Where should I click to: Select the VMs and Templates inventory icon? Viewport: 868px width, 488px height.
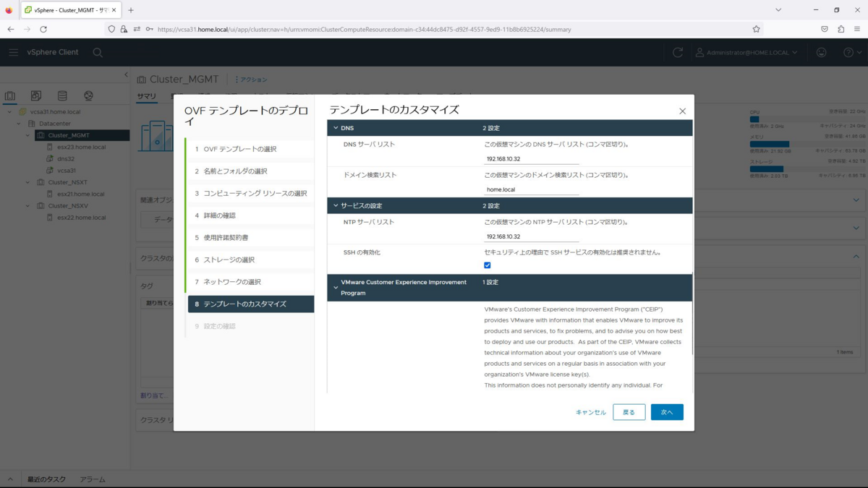coord(36,95)
